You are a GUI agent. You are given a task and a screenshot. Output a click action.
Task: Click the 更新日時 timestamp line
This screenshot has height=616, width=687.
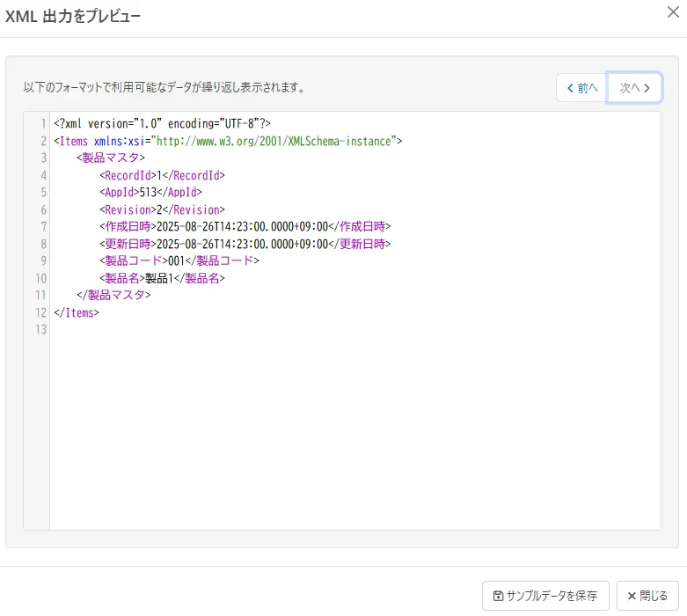tap(245, 244)
